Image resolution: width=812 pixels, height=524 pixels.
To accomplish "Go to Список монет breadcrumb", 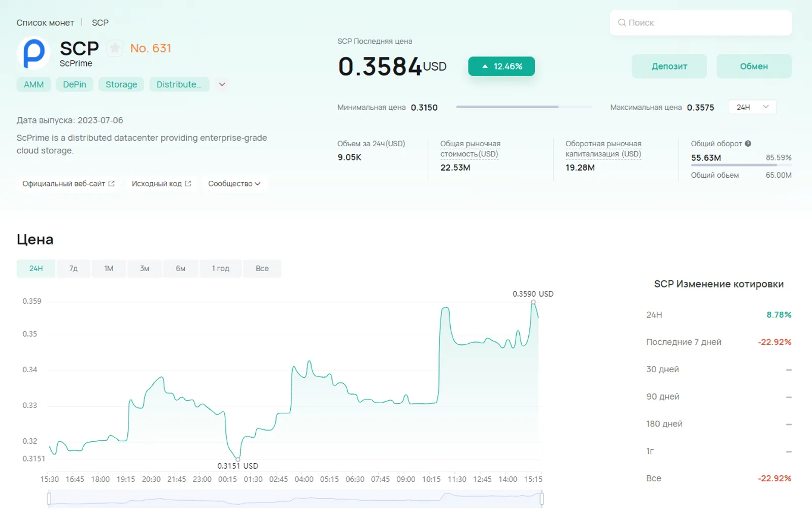I will [45, 22].
